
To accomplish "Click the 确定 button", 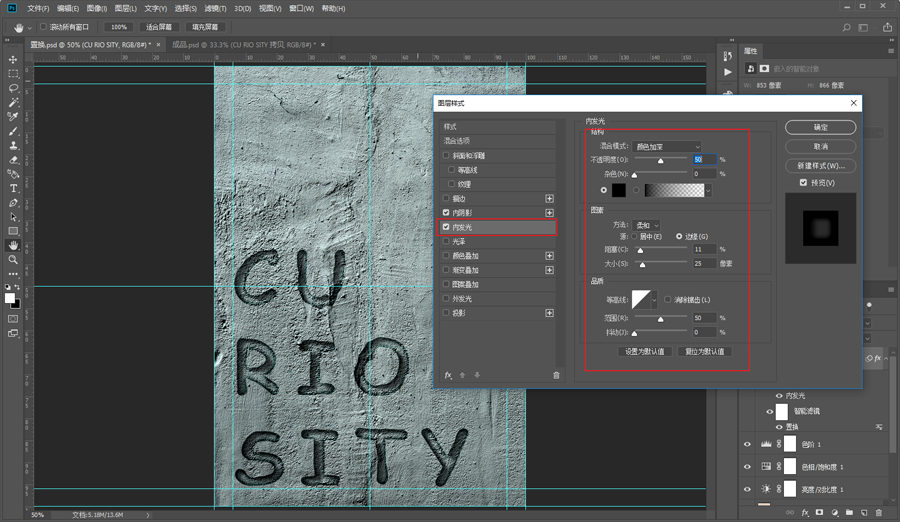I will (820, 128).
